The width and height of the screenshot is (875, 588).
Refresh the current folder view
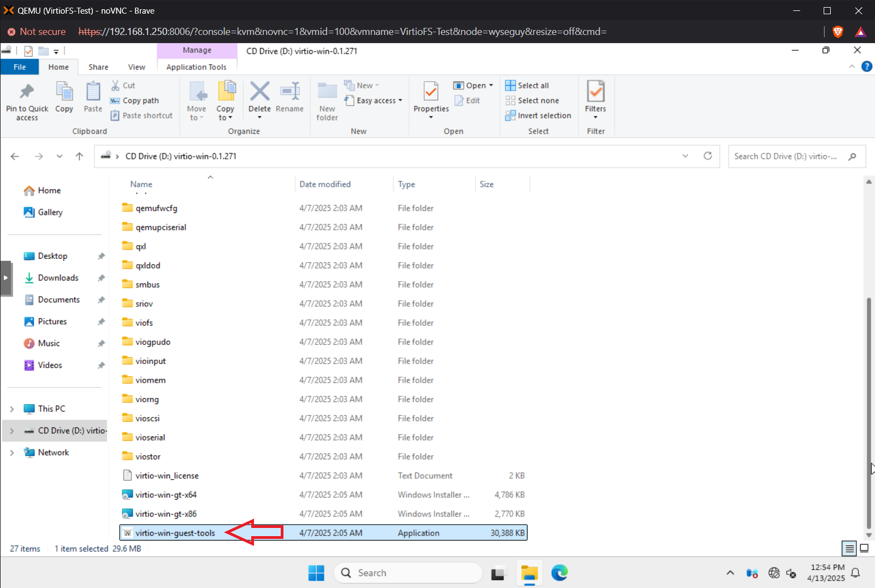[708, 156]
